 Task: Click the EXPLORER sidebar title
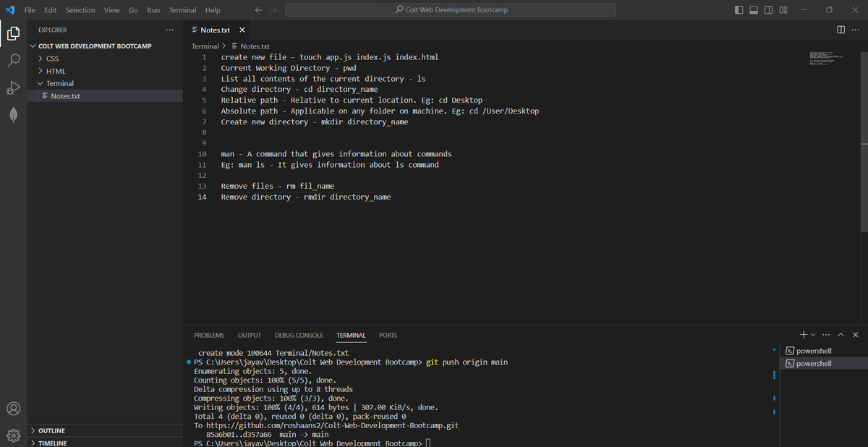pos(53,30)
